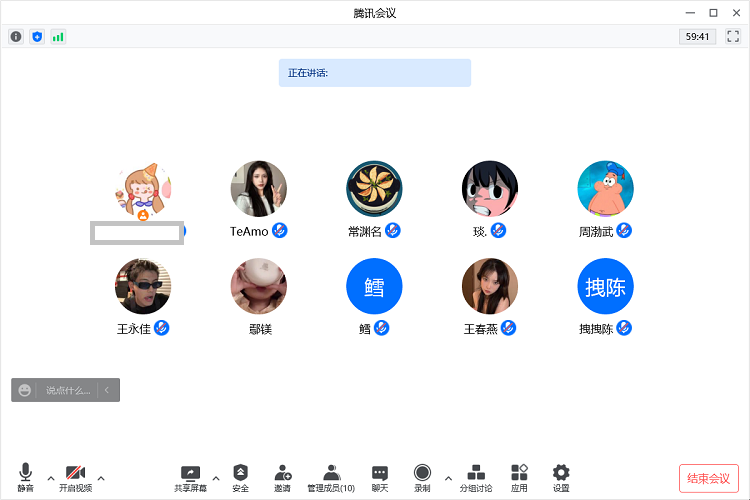Image resolution: width=750 pixels, height=500 pixels.
Task: Mute microphone with 静音 button
Action: click(x=25, y=478)
